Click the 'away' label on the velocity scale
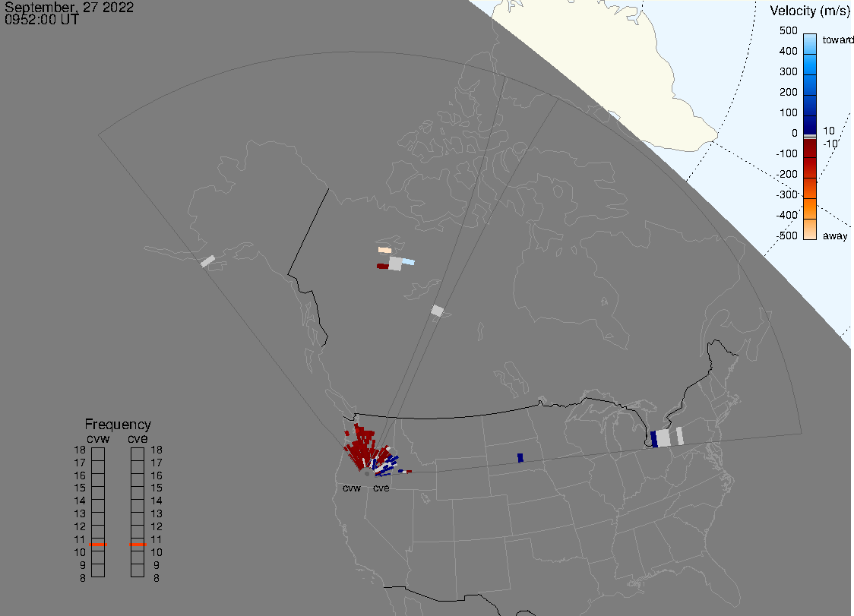The image size is (854, 616). [x=835, y=235]
